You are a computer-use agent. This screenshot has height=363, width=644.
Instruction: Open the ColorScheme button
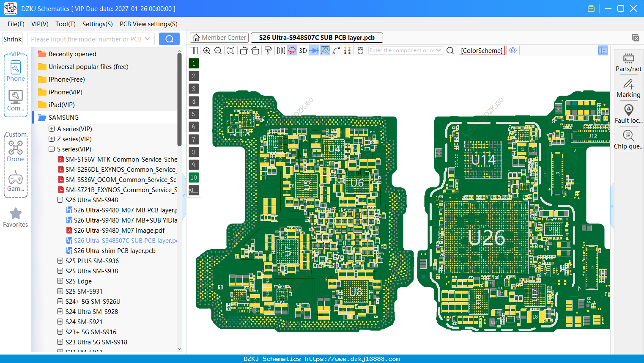[x=482, y=50]
